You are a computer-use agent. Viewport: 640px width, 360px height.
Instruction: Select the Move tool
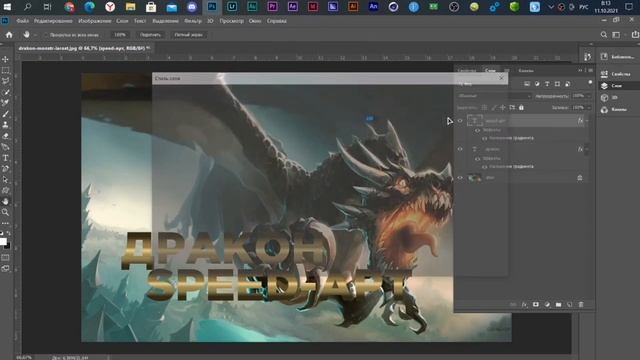[x=5, y=59]
